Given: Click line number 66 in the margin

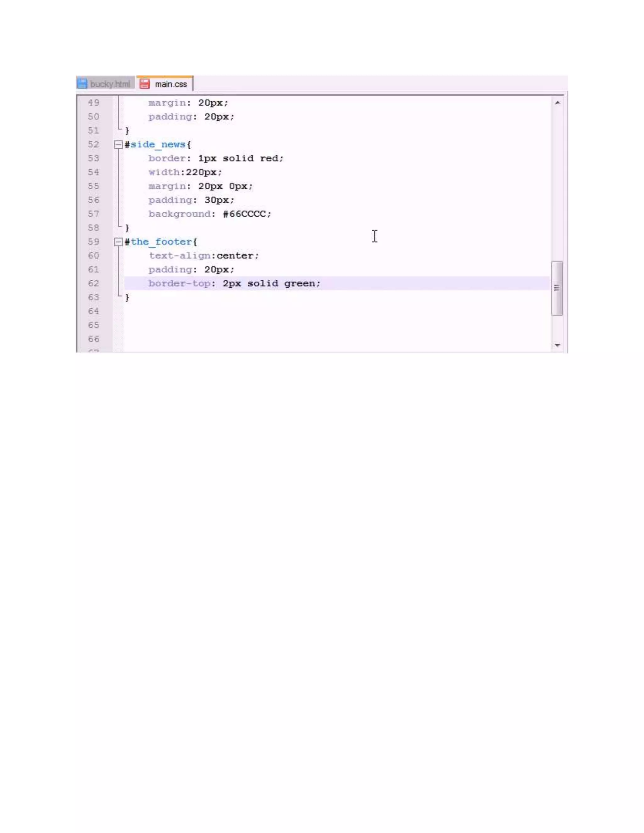Looking at the screenshot, I should point(93,339).
